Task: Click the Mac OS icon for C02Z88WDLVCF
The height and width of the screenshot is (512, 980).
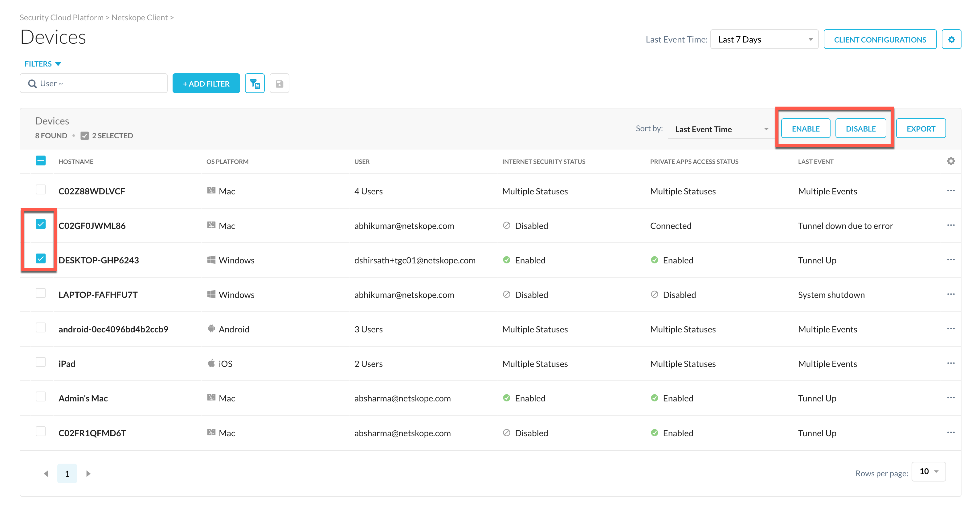Action: [211, 191]
